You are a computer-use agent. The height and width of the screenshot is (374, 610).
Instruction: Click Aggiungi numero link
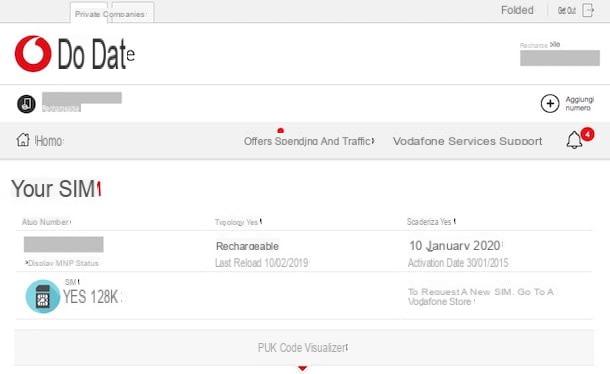tap(580, 104)
